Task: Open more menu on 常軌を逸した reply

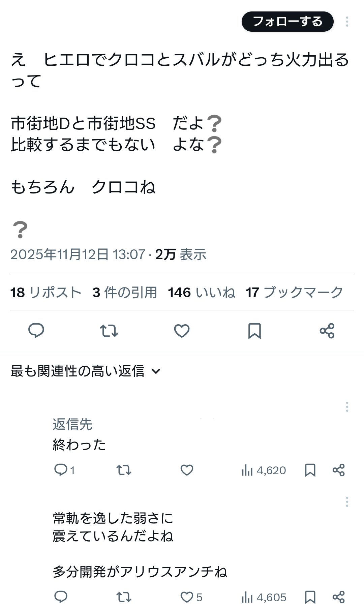Action: [347, 502]
